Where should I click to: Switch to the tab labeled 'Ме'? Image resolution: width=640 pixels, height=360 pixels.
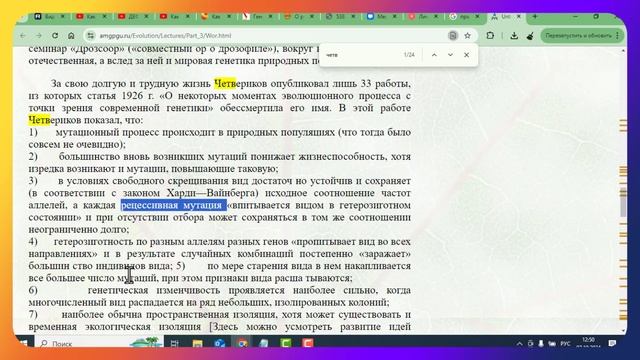click(x=381, y=17)
